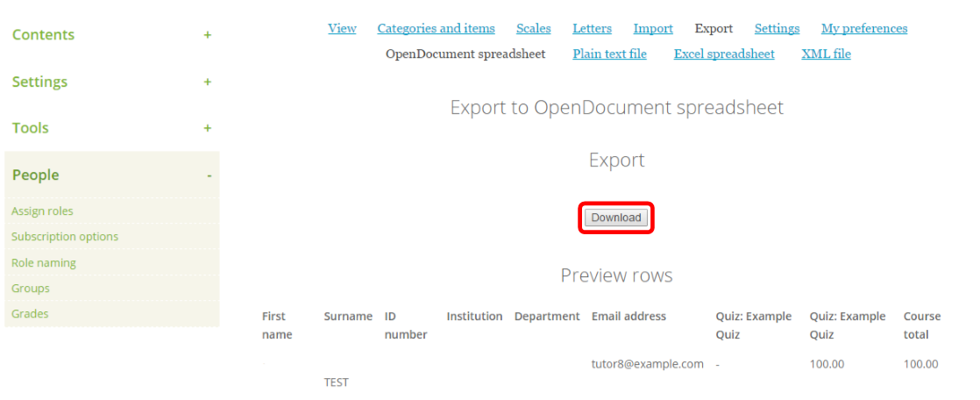
Task: Click the Course total column header
Action: (922, 325)
